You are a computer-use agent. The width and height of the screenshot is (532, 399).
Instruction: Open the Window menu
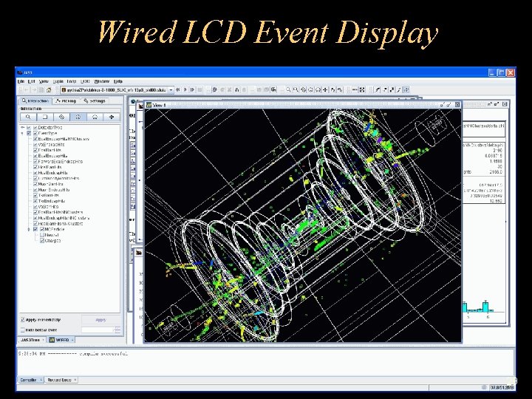pyautogui.click(x=102, y=81)
